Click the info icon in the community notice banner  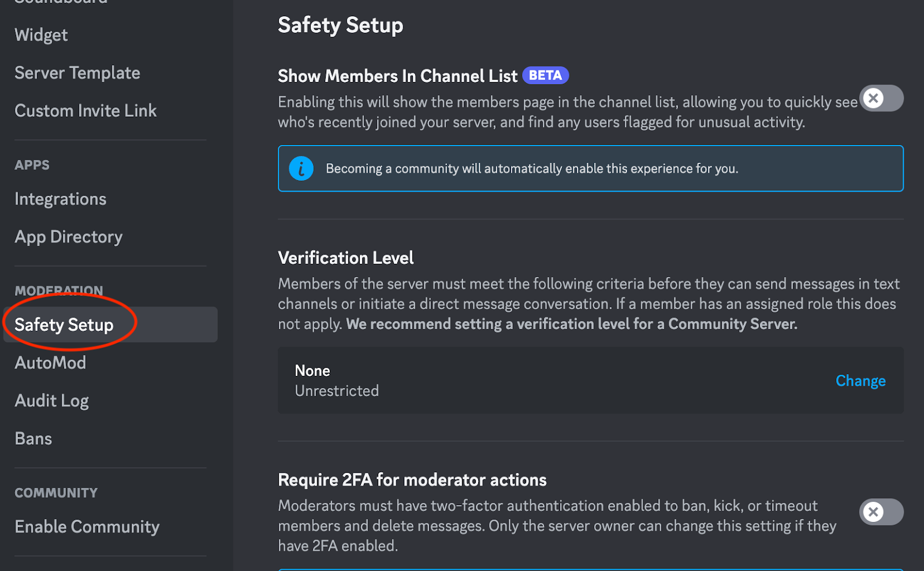pos(301,168)
